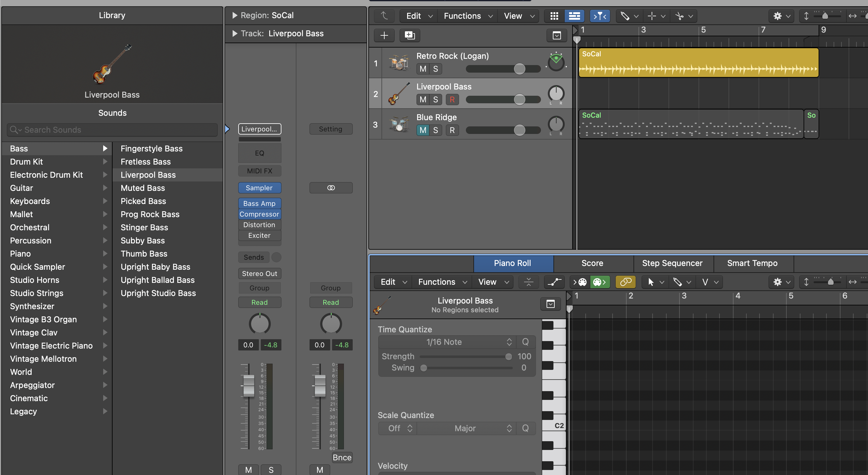
Task: Switch tracks area to grid view icon
Action: click(x=554, y=16)
